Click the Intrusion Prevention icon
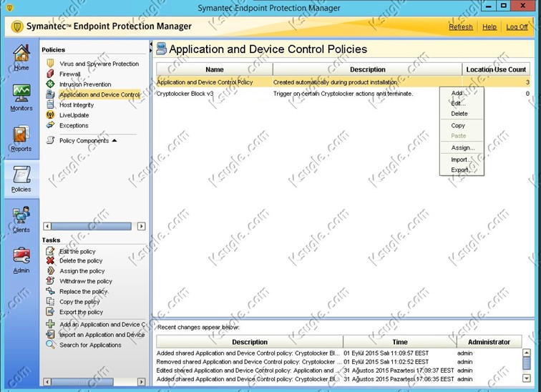This screenshot has width=541, height=392. [50, 84]
